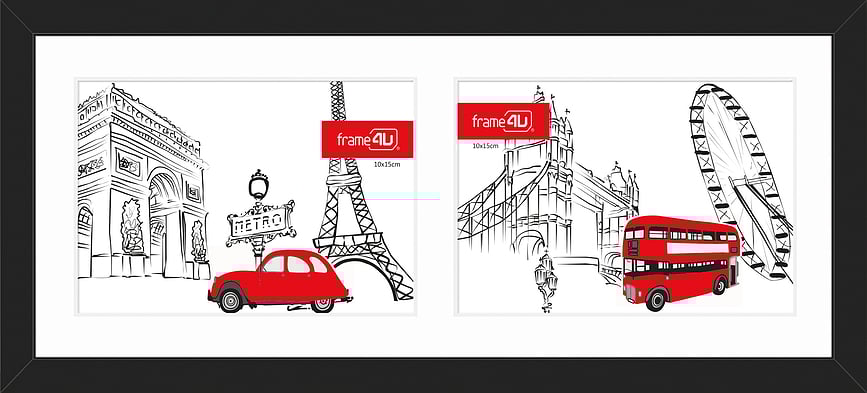Image resolution: width=867 pixels, height=393 pixels.
Task: Click the white mat between the photos
Action: click(x=436, y=197)
